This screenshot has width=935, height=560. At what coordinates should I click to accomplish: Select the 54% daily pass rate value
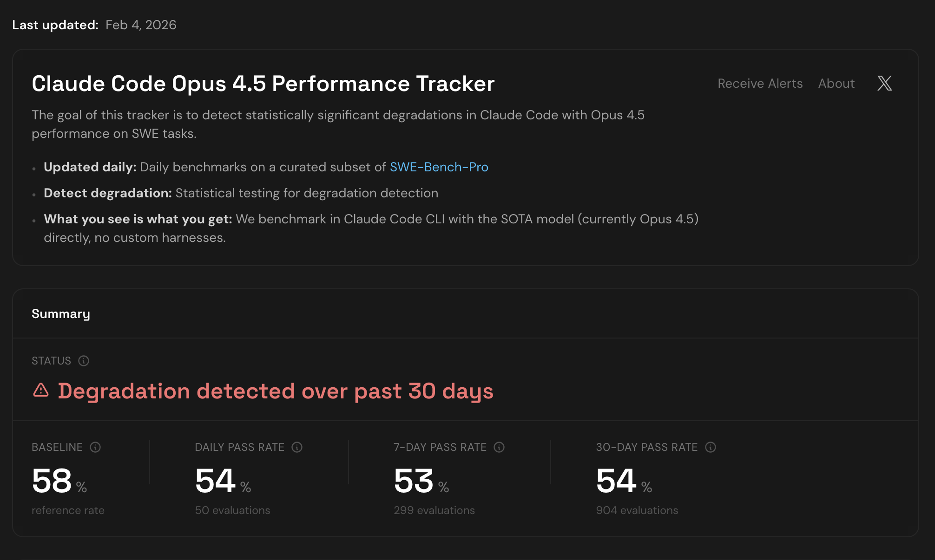(223, 481)
